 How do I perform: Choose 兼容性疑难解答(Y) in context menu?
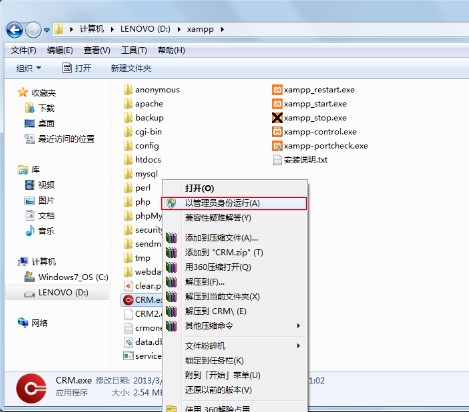[235, 218]
